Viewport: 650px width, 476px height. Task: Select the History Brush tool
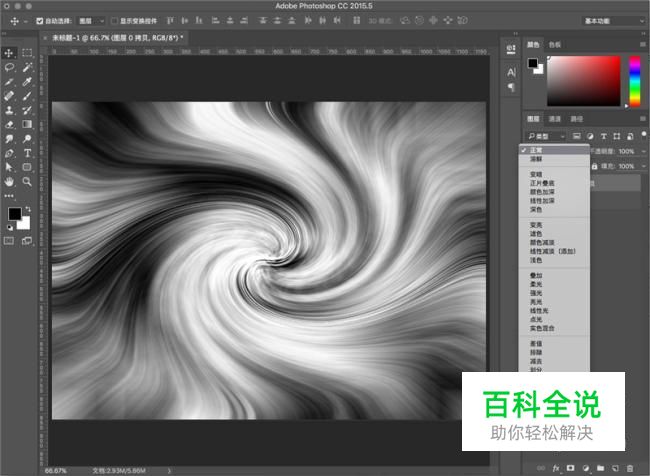pyautogui.click(x=27, y=110)
